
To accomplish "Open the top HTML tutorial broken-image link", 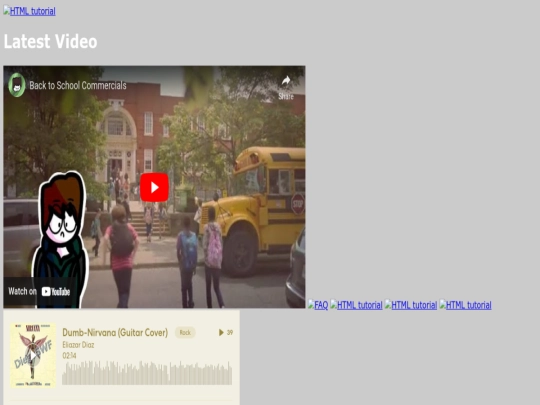I will coord(30,11).
